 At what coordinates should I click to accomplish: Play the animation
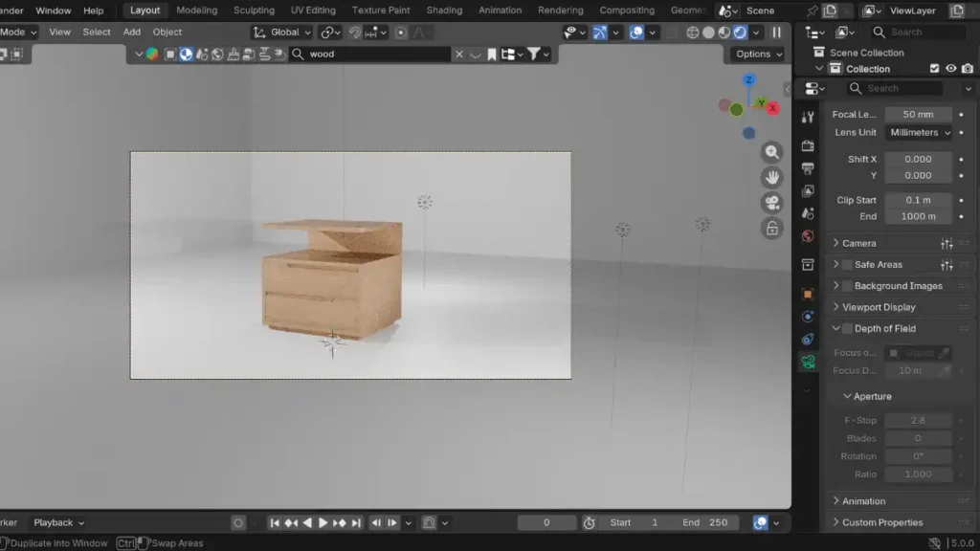tap(323, 523)
